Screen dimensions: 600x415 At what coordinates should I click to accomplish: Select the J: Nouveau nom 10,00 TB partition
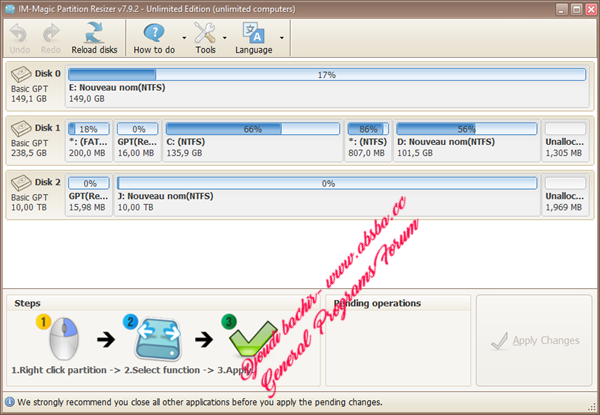pyautogui.click(x=327, y=195)
